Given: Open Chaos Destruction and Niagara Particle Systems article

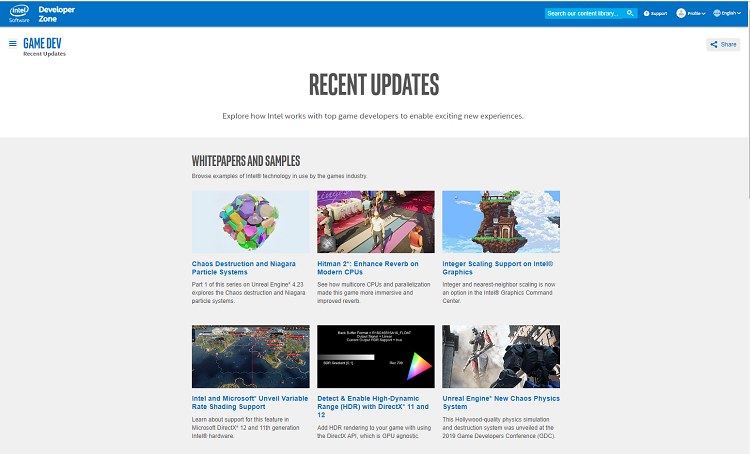Looking at the screenshot, I should pyautogui.click(x=243, y=268).
